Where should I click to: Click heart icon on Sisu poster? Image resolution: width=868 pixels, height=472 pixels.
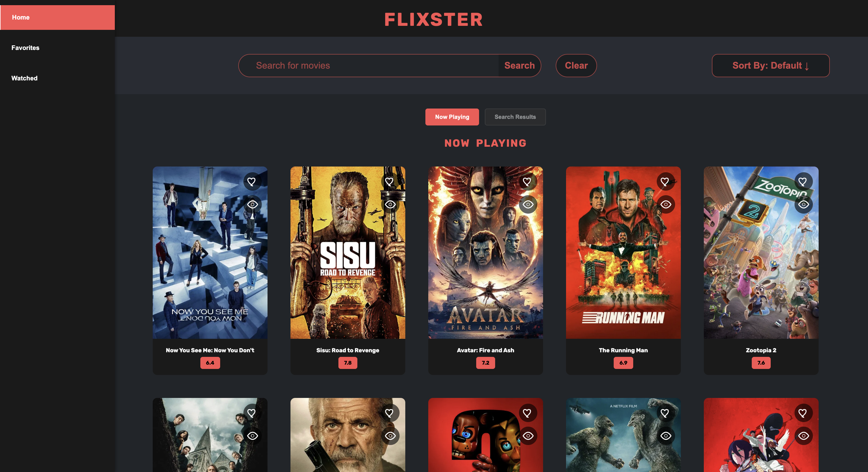coord(390,182)
